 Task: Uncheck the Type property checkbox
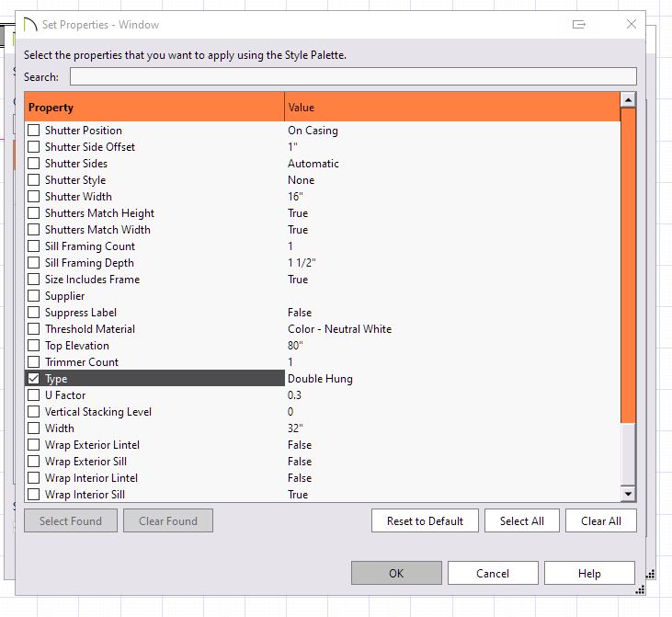tap(34, 379)
